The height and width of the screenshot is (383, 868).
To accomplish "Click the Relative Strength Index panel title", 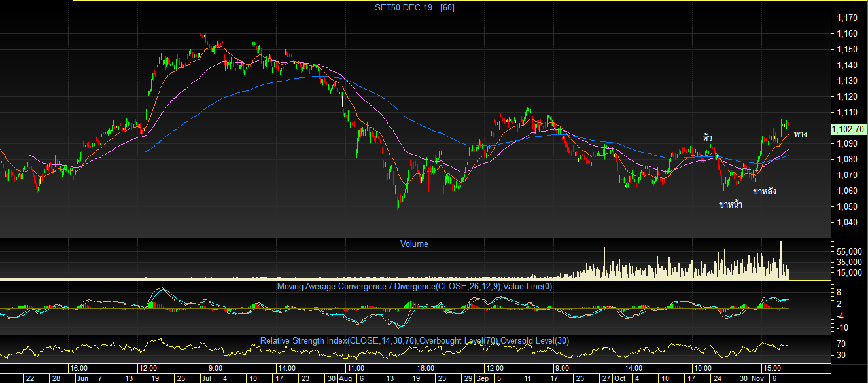I will [x=415, y=341].
